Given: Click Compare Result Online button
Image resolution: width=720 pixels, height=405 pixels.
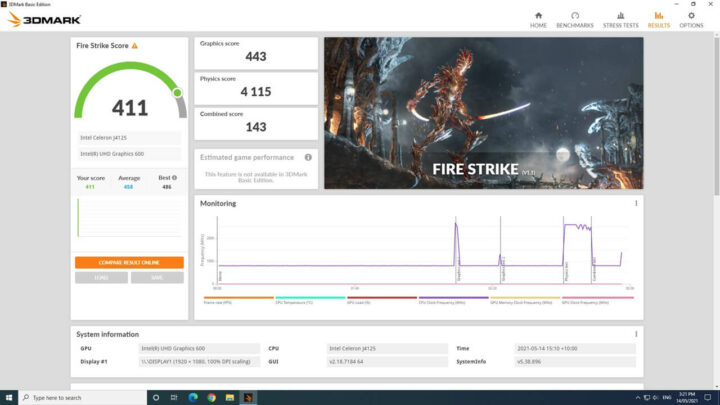Looking at the screenshot, I should (x=129, y=262).
